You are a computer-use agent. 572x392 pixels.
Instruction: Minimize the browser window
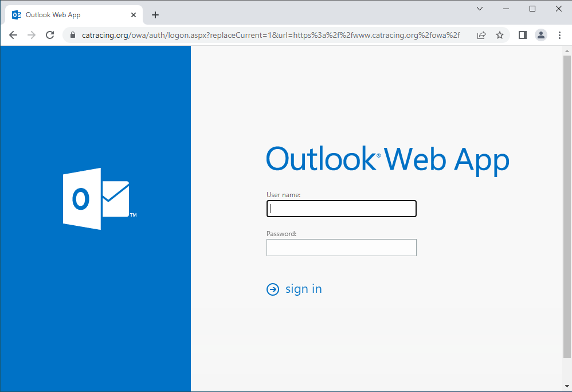[x=506, y=9]
